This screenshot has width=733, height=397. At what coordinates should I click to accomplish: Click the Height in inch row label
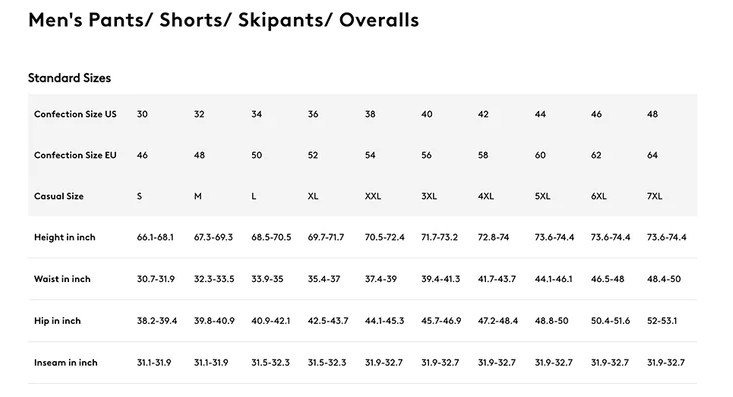[65, 238]
